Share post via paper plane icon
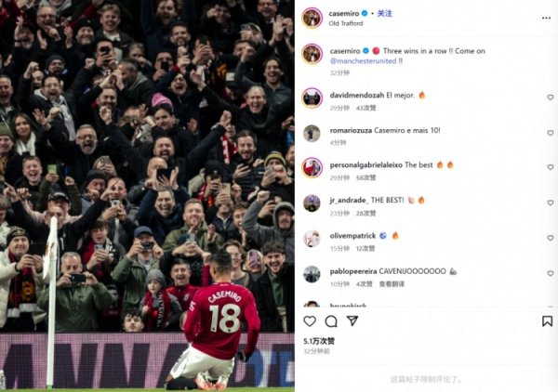Viewport: 558px width, 392px height. click(352, 320)
